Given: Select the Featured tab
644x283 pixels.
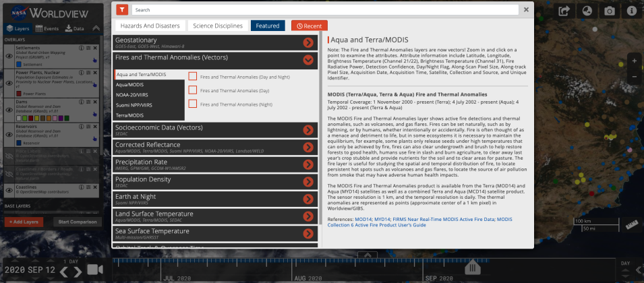Looking at the screenshot, I should point(267,26).
